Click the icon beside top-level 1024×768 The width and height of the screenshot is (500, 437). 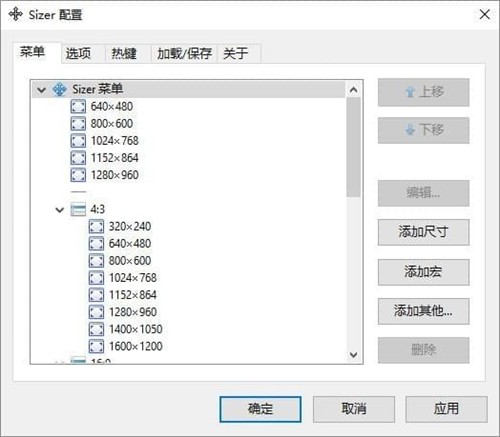click(78, 141)
